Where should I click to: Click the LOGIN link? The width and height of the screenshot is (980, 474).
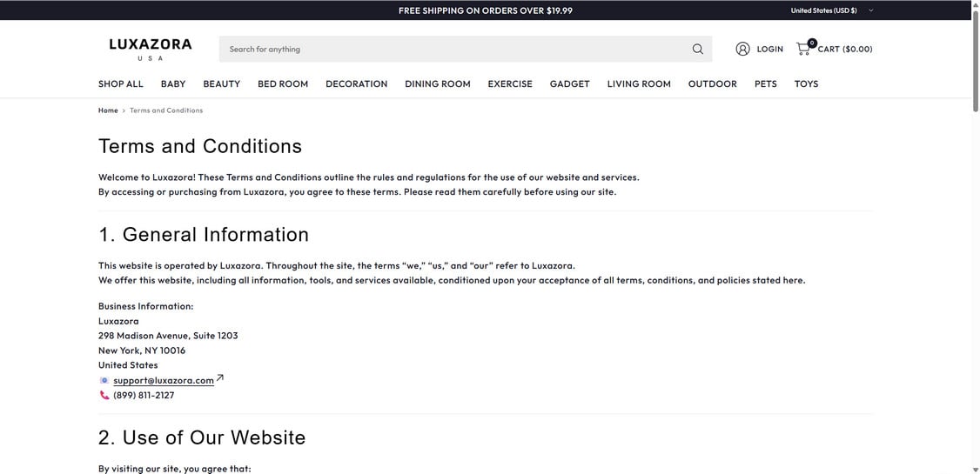click(769, 49)
